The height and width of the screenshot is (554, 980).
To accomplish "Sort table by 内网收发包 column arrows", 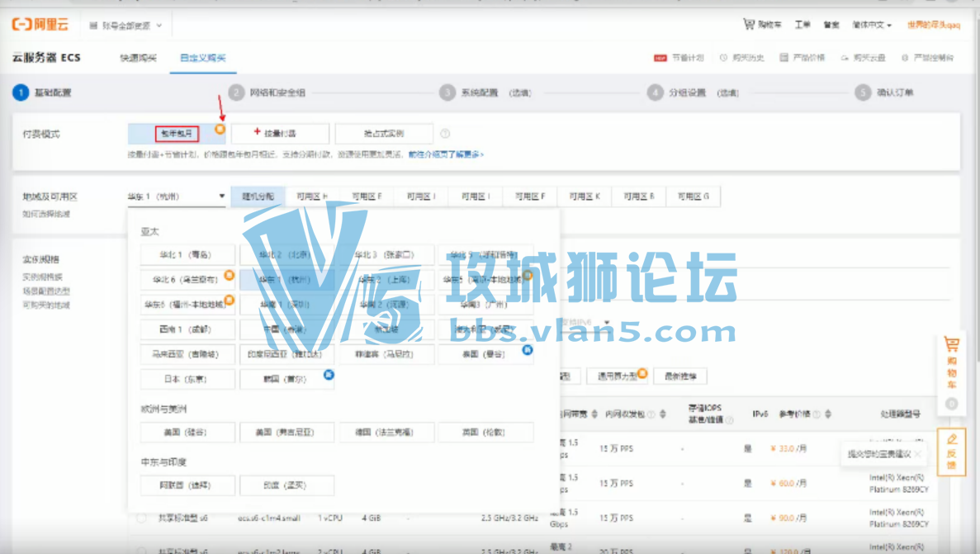I will coord(662,414).
